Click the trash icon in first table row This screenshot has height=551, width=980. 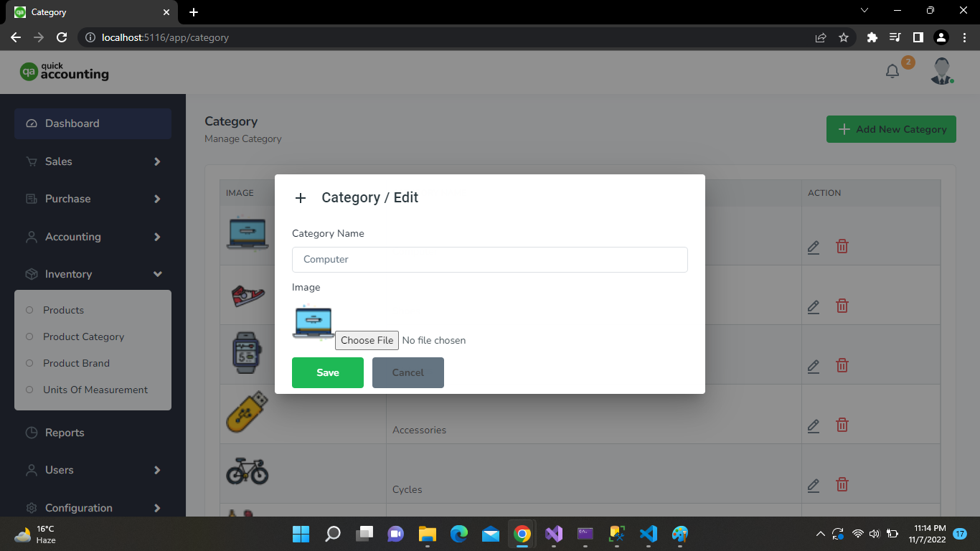(842, 247)
